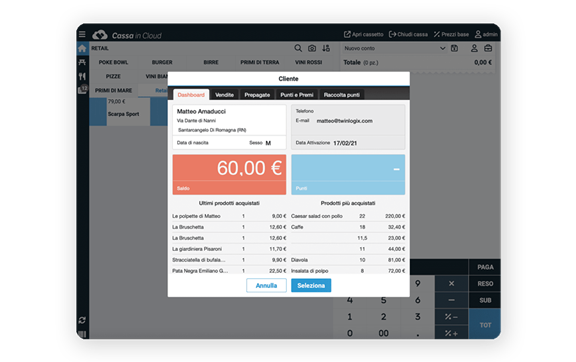Click the sort order icon
The width and height of the screenshot is (576, 362).
(x=326, y=48)
